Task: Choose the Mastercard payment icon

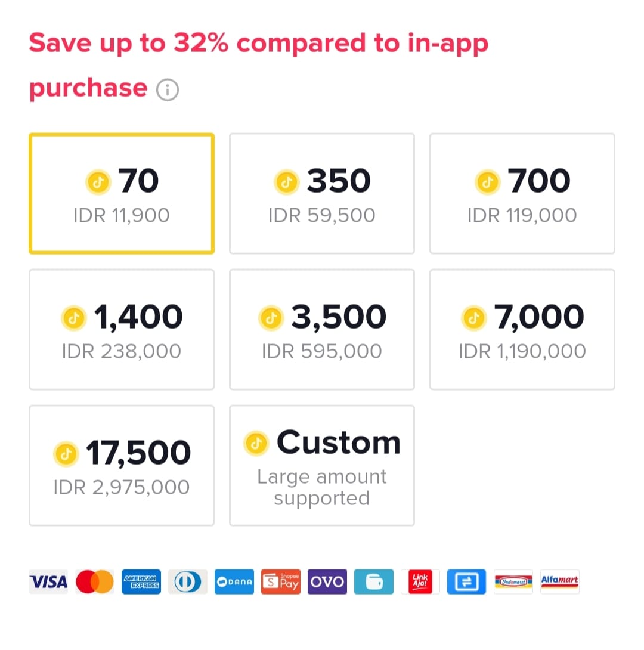Action: tap(95, 581)
